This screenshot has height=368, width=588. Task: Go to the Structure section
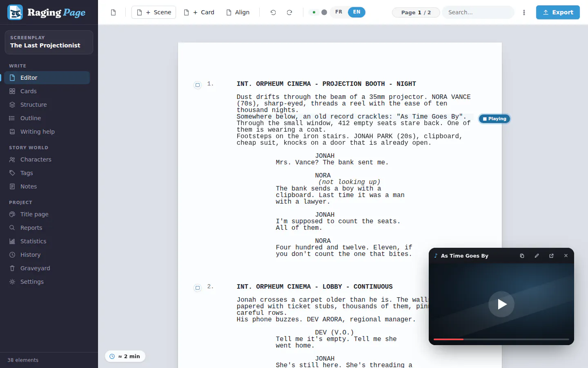click(47, 105)
